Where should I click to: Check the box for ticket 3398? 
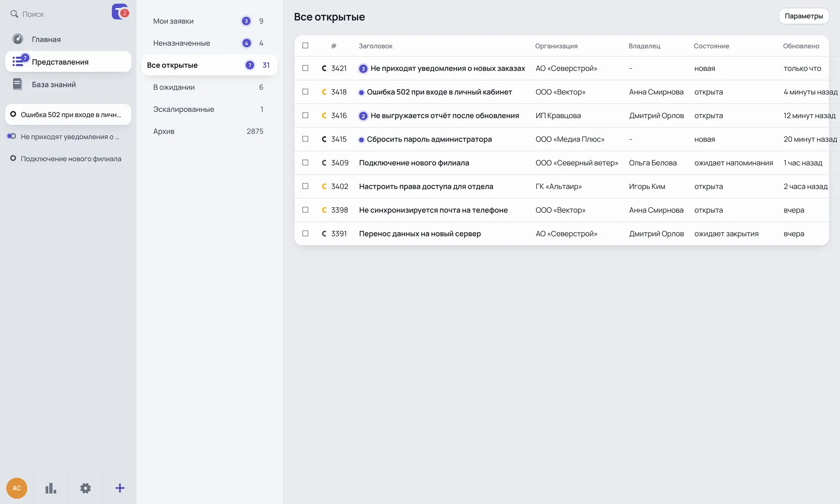(x=305, y=210)
